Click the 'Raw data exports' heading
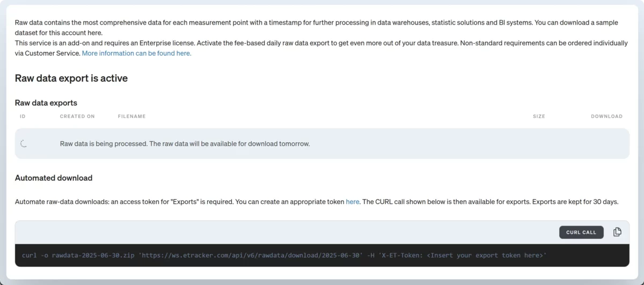Screen dimensions: 644x285 [46, 103]
